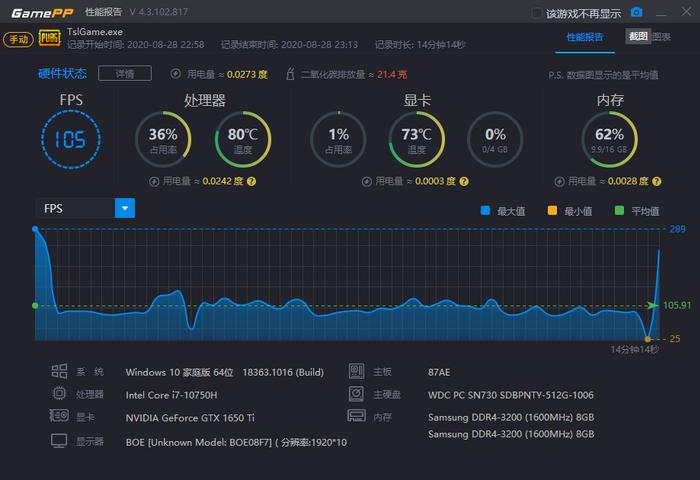The width and height of the screenshot is (700, 480).
Task: Click the average 105.91 marker on chart
Action: pyautogui.click(x=35, y=305)
